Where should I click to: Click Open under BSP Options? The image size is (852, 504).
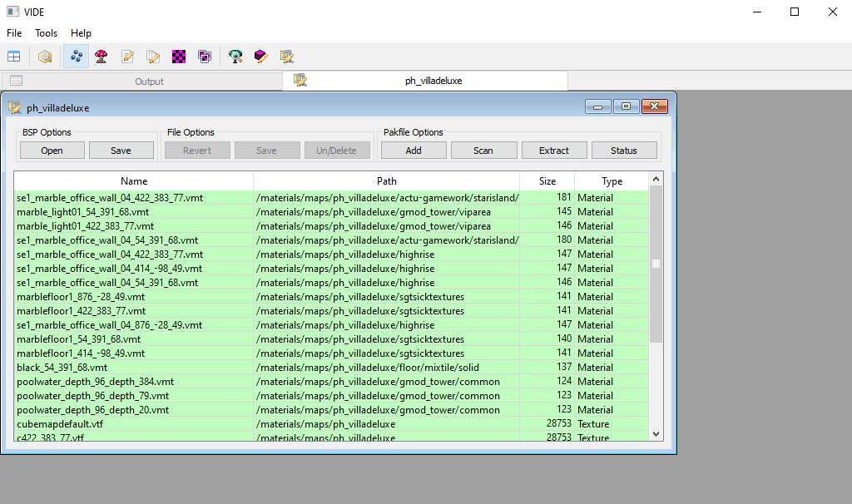point(52,151)
